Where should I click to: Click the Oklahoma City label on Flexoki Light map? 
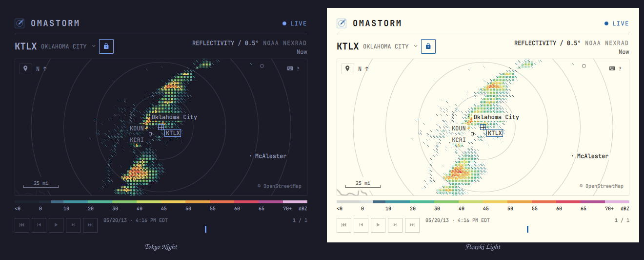click(496, 117)
